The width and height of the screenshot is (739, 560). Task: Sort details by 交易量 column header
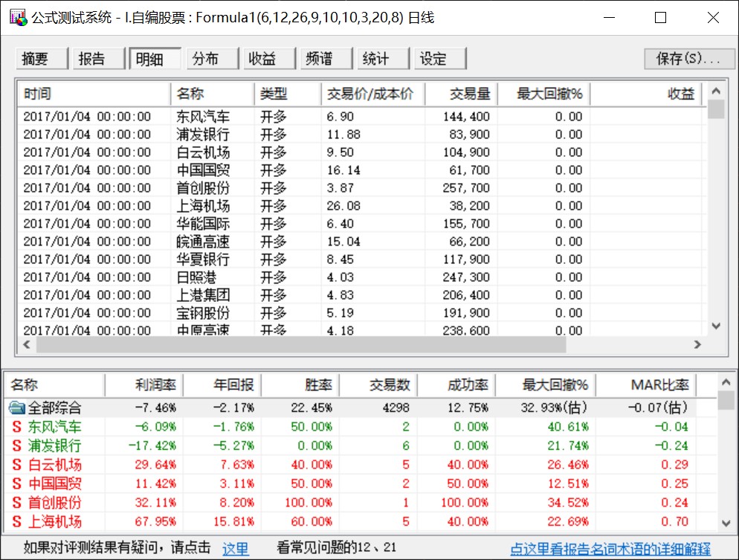click(461, 94)
